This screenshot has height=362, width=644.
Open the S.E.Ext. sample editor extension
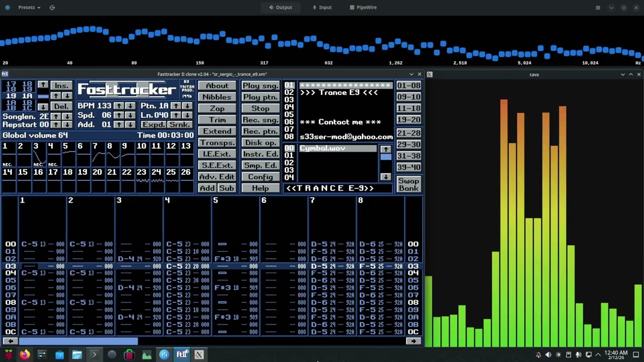[217, 165]
